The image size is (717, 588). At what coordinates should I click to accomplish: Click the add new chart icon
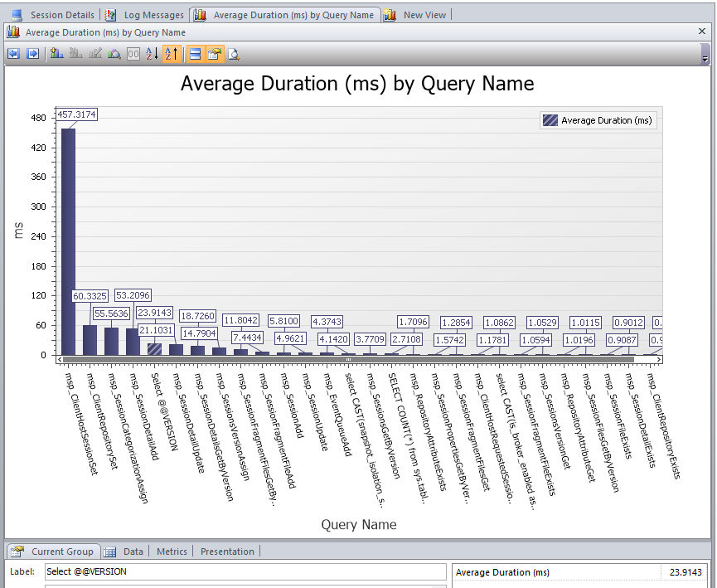coord(56,54)
